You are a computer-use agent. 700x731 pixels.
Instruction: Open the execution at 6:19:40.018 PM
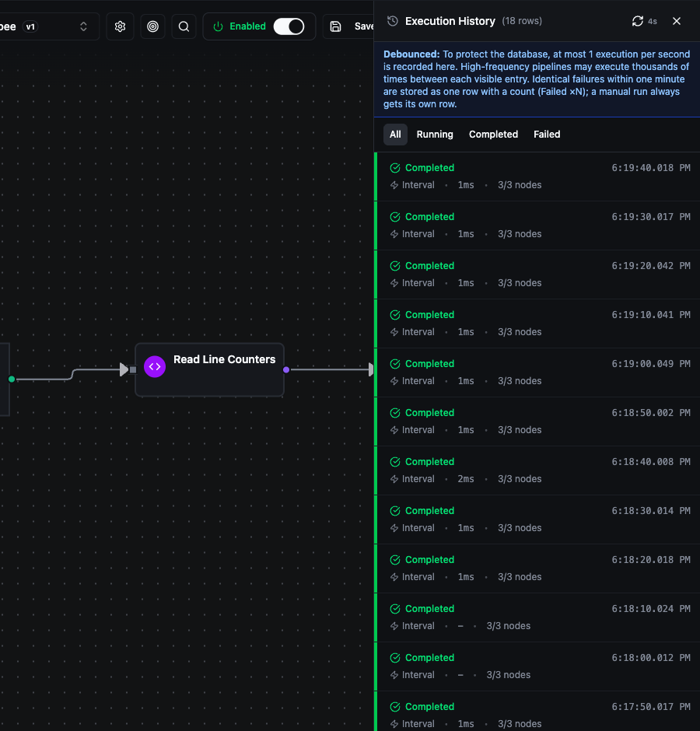(538, 177)
